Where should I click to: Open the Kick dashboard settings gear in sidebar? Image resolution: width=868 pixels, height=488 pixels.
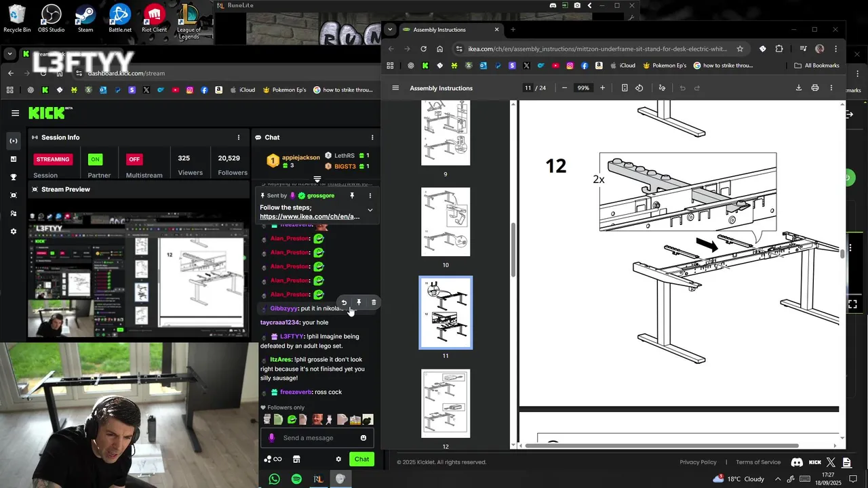(x=13, y=232)
